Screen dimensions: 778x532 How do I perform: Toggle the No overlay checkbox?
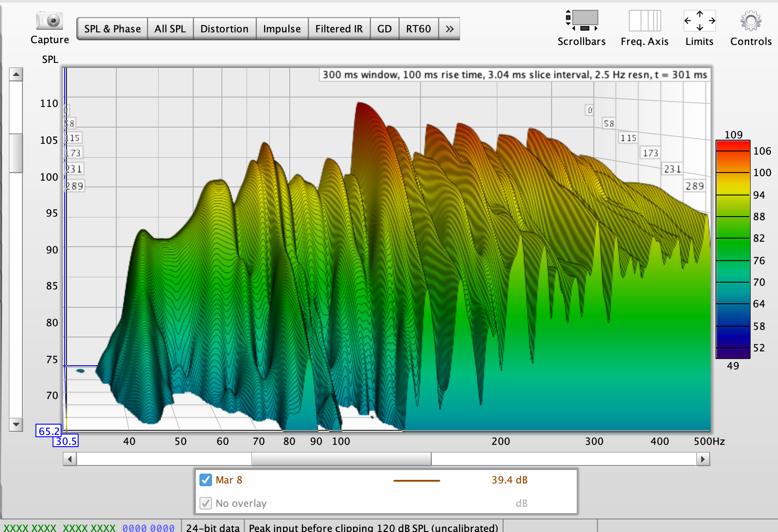pyautogui.click(x=206, y=503)
